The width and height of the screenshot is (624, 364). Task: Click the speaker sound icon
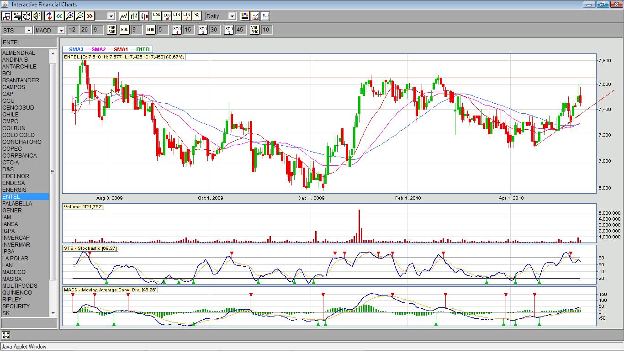36,16
